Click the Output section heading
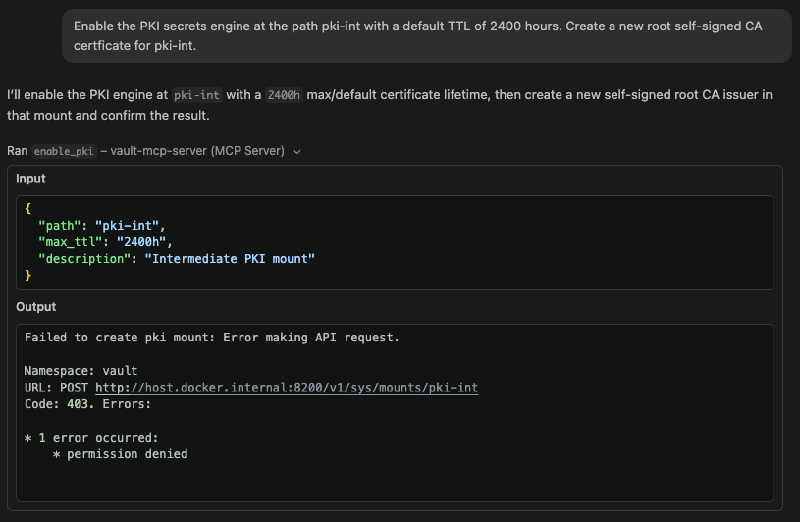Screen dimensions: 800x522 click(36, 307)
